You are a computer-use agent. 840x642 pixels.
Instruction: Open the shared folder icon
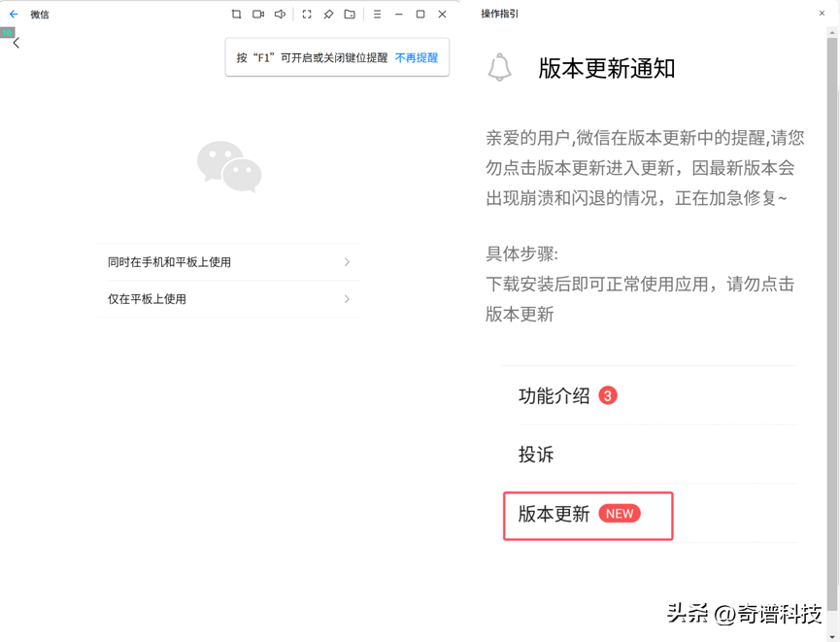350,15
